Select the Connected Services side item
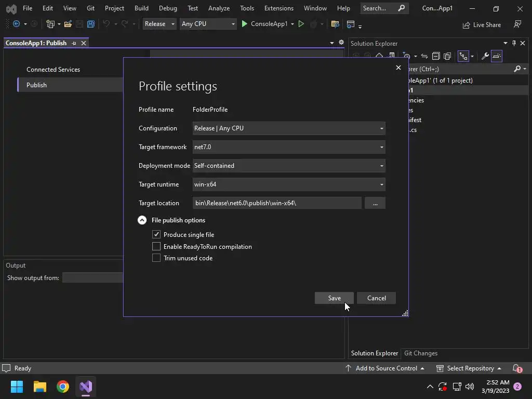Screen dimensions: 532x399 [54, 69]
